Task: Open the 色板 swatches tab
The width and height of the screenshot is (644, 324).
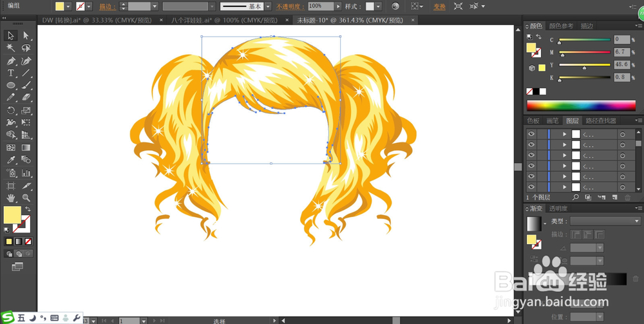Action: [533, 120]
